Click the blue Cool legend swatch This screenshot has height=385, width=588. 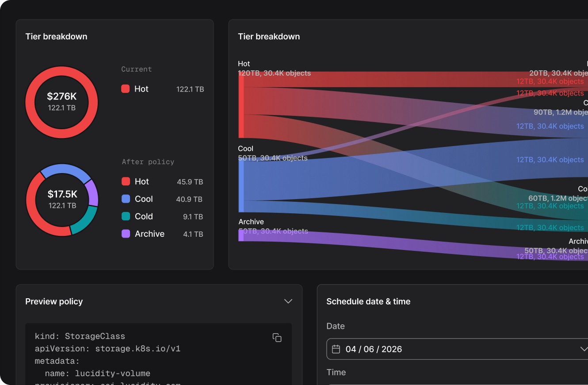(x=126, y=199)
